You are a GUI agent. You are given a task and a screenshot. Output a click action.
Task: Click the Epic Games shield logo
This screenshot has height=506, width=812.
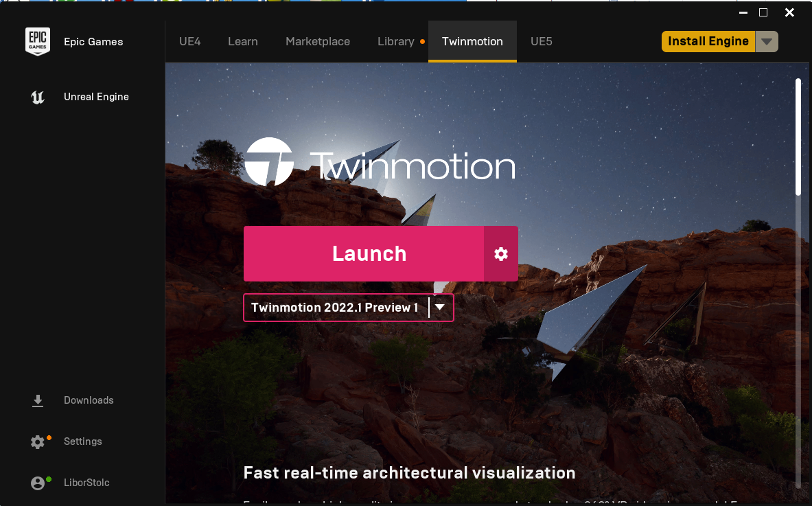[37, 41]
